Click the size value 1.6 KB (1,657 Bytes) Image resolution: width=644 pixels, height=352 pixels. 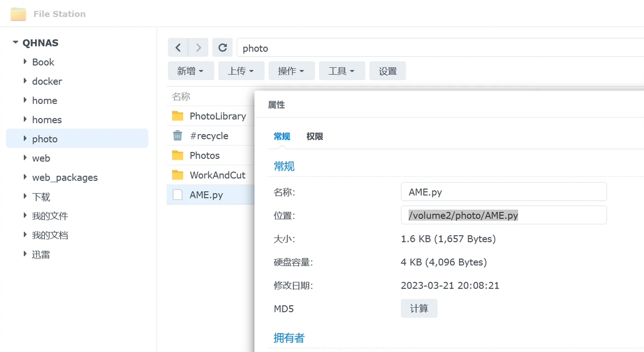coord(448,239)
